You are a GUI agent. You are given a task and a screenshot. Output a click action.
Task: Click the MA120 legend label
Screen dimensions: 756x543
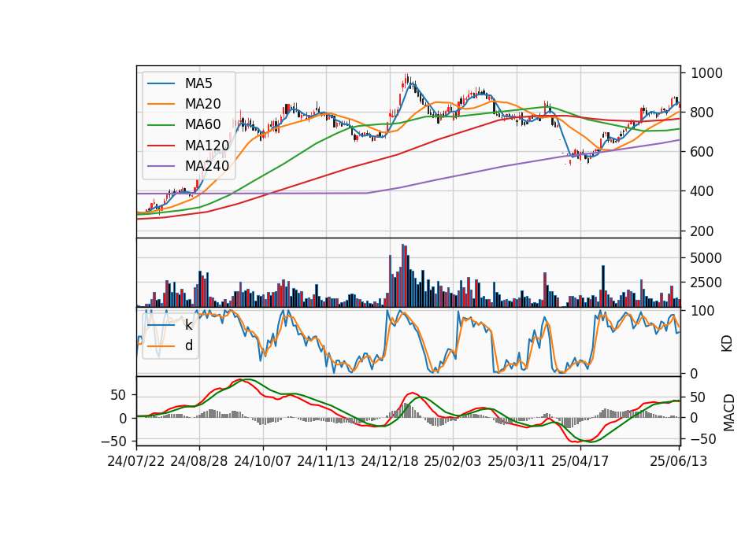[x=207, y=145]
